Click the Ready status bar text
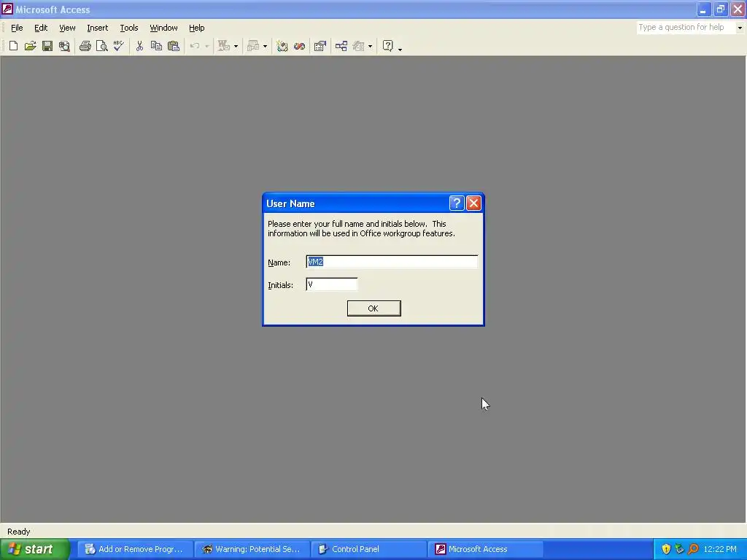 coord(18,532)
